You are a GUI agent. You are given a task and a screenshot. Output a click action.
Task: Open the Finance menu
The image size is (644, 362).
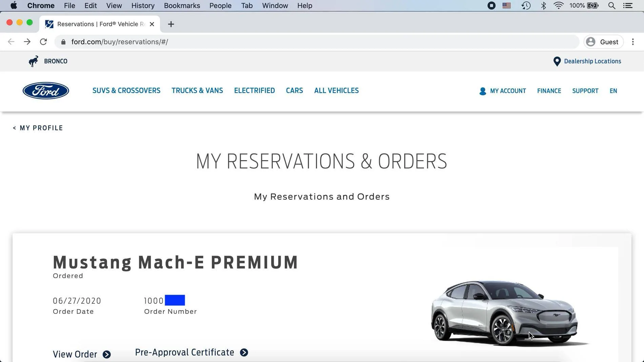tap(549, 91)
